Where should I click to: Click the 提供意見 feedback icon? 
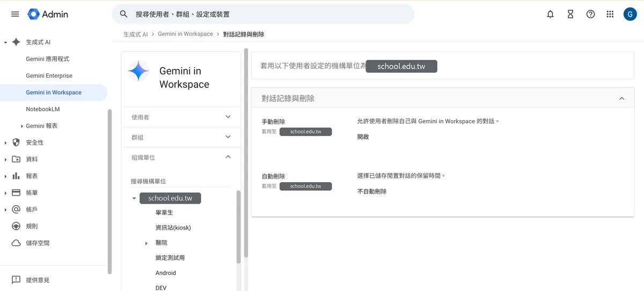click(16, 280)
